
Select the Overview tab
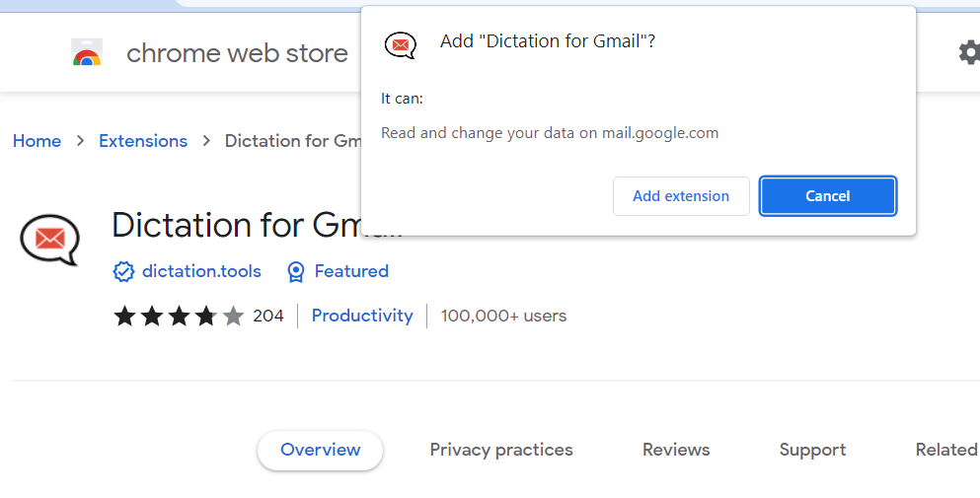(320, 450)
